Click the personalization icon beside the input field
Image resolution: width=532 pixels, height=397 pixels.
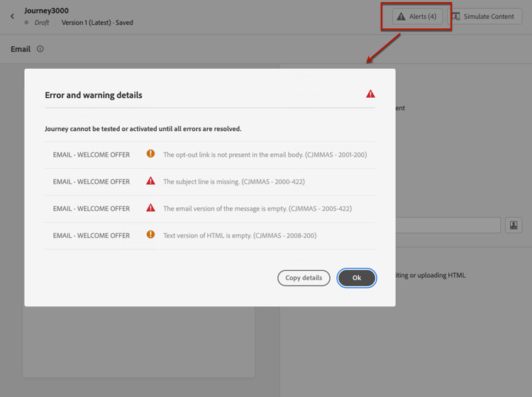pyautogui.click(x=514, y=225)
